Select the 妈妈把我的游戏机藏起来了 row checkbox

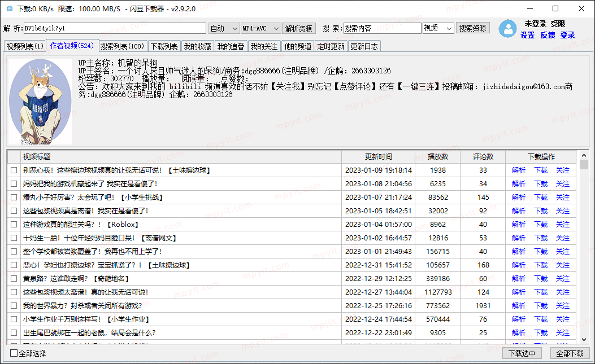(x=14, y=184)
